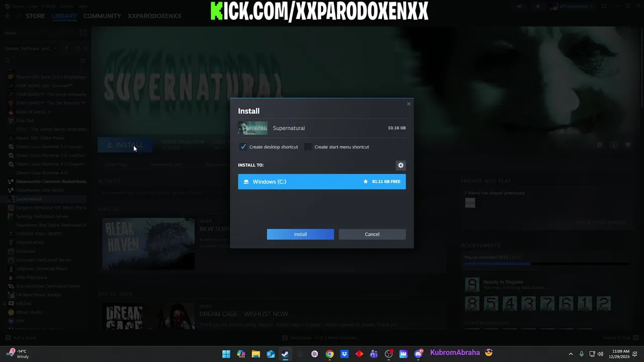This screenshot has width=644, height=362.
Task: Close the Install dialog with X
Action: 409,104
